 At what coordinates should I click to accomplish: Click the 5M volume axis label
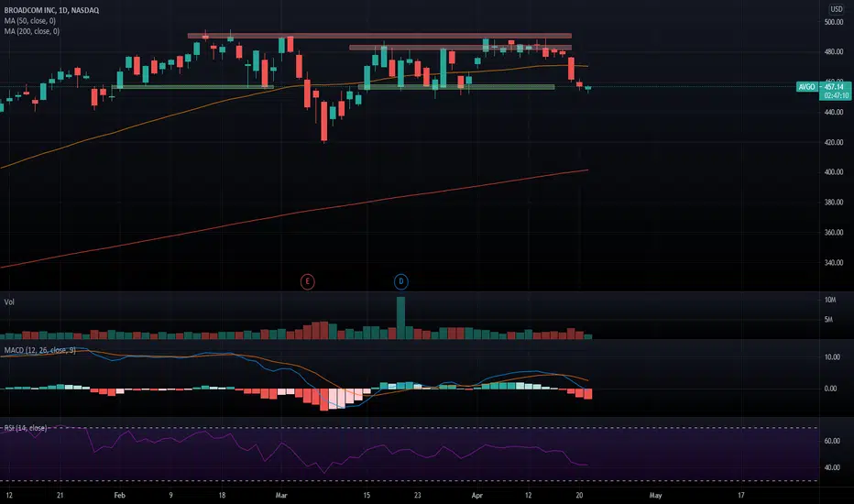(x=828, y=319)
